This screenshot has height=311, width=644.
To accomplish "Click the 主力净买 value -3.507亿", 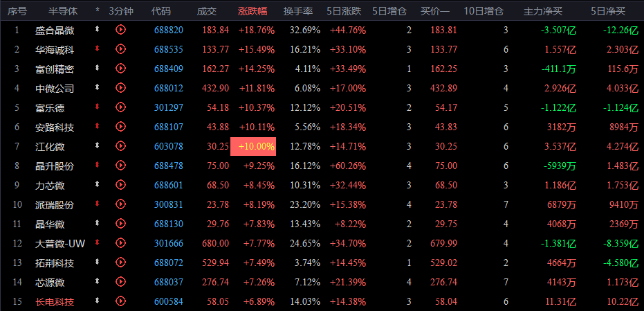I will (x=559, y=30).
